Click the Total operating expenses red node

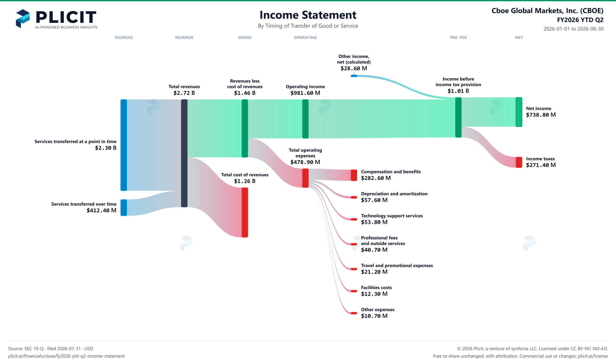point(305,178)
